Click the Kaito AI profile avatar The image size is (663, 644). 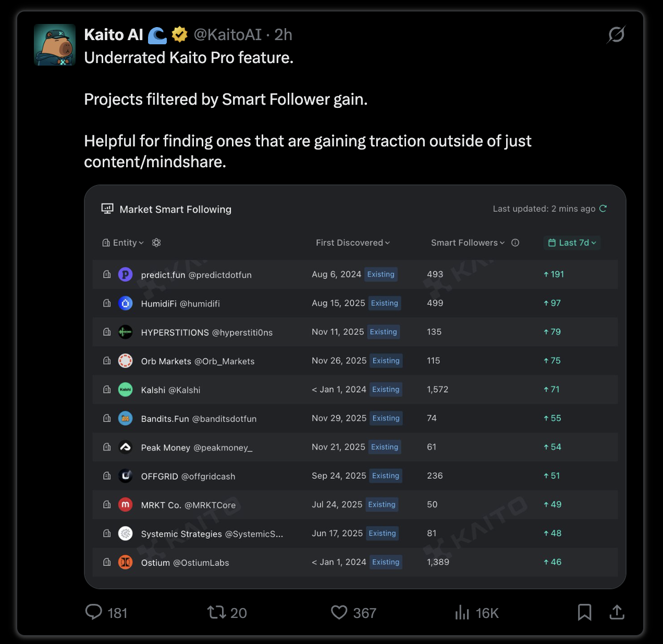[55, 45]
